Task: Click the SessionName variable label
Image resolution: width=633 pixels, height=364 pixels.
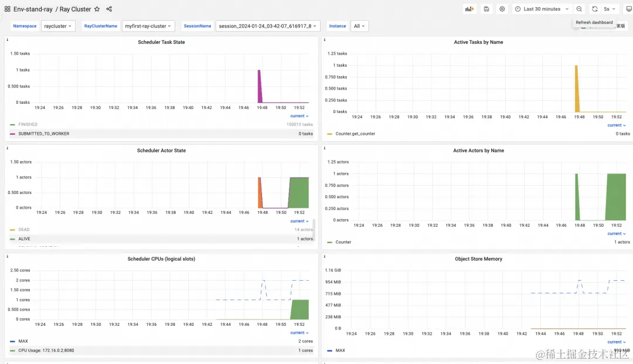Action: (198, 26)
